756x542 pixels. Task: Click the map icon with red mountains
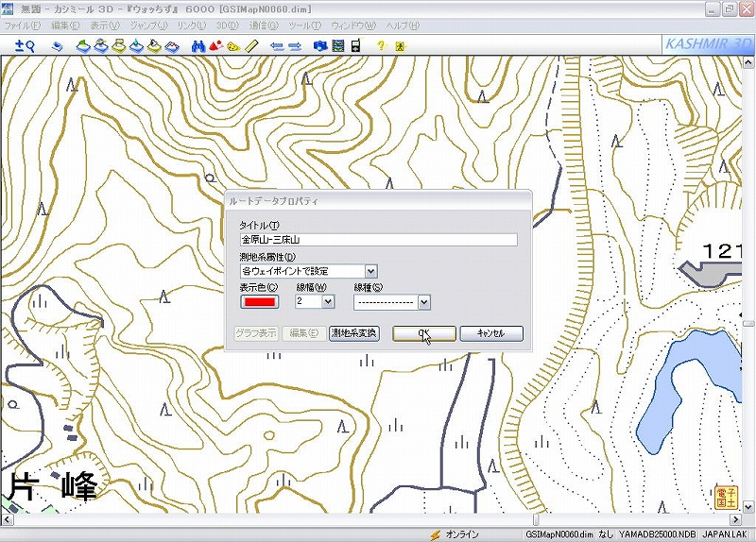pos(172,46)
